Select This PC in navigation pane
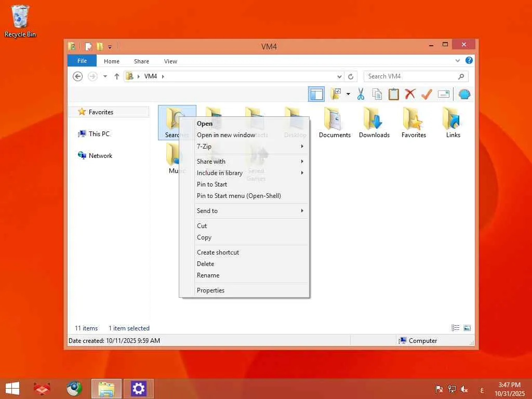 99,134
